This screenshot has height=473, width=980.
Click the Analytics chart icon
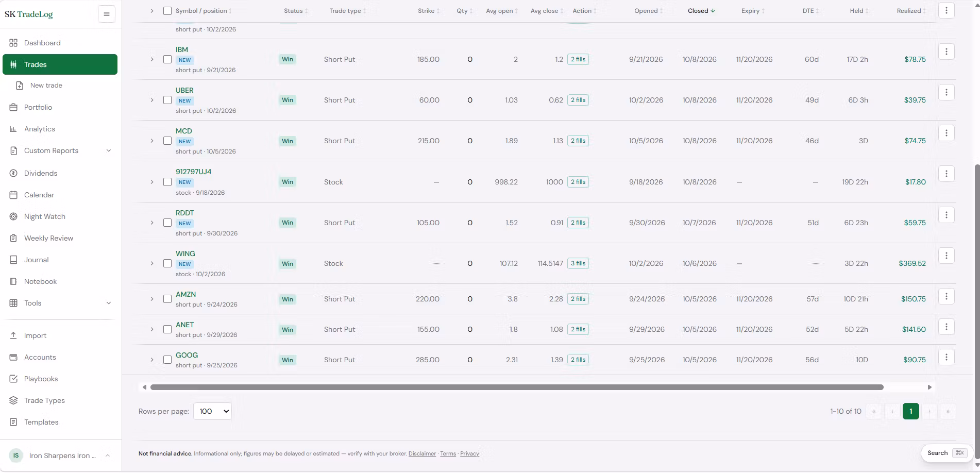click(x=13, y=129)
